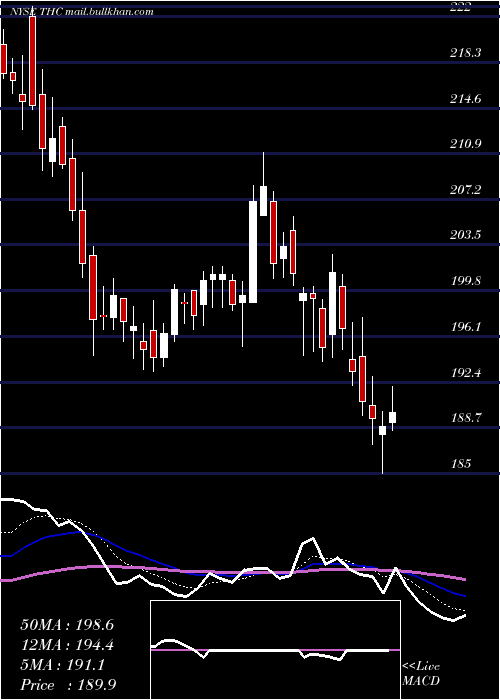
Task: Click the '5MA : 191.1' reading
Action: click(63, 665)
